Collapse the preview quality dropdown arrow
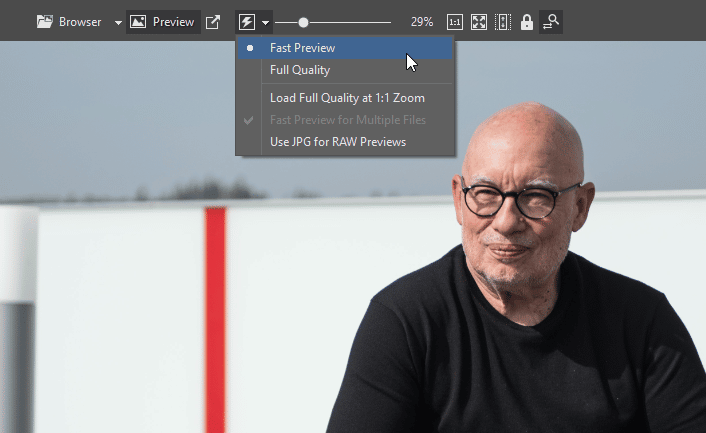The image size is (706, 433). pyautogui.click(x=266, y=23)
